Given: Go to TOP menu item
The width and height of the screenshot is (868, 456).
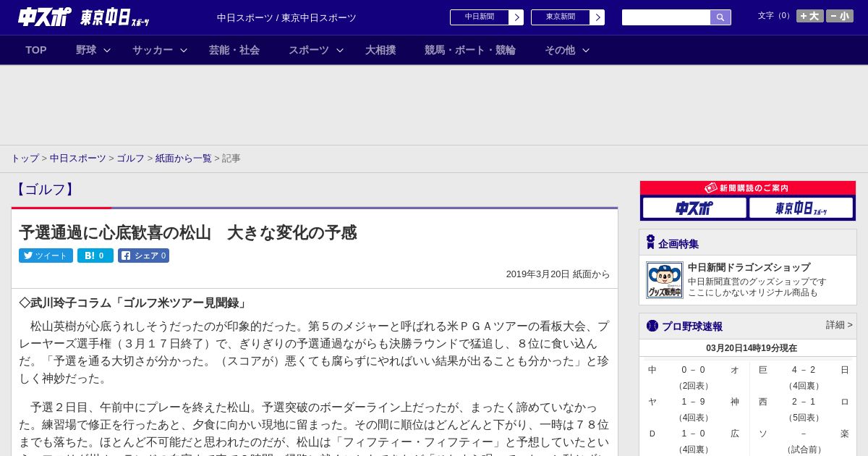Looking at the screenshot, I should tap(36, 50).
